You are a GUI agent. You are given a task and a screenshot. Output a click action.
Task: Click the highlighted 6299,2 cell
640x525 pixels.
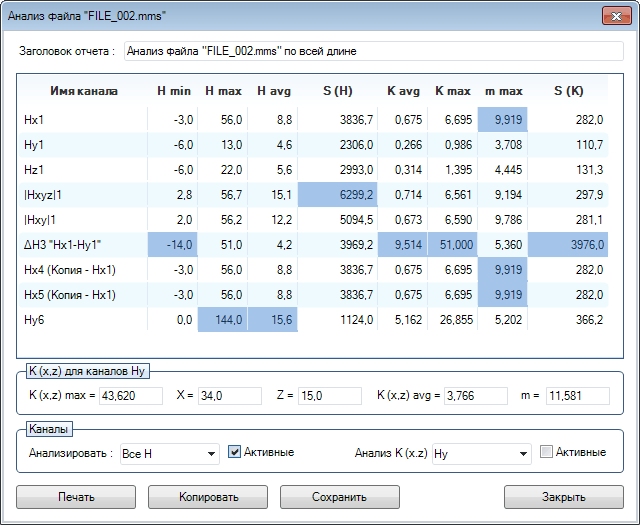click(336, 195)
